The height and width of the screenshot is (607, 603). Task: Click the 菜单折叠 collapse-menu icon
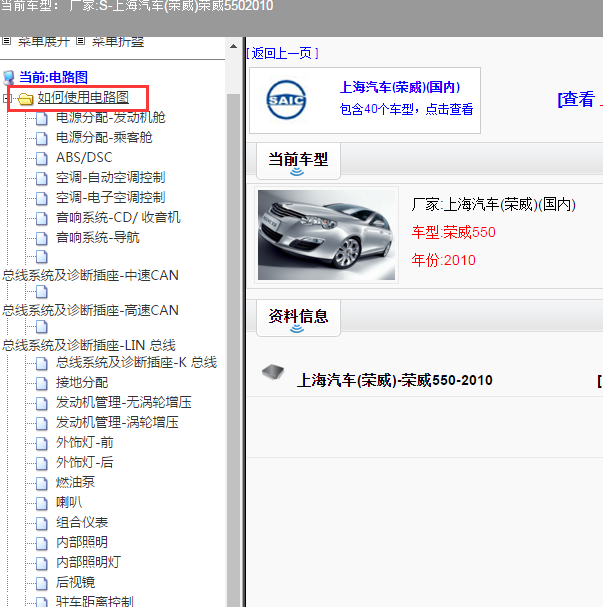coord(81,40)
